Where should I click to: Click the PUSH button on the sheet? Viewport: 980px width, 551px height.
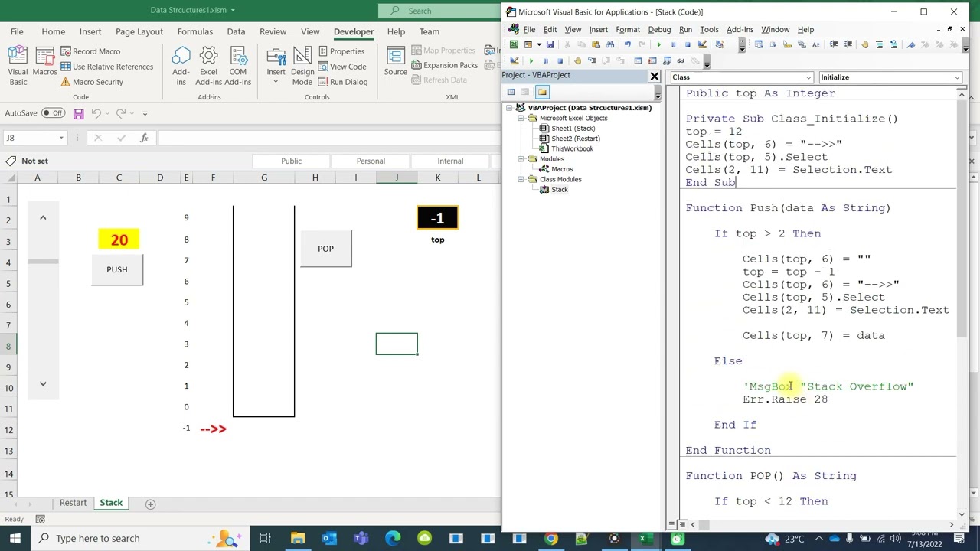tap(117, 269)
